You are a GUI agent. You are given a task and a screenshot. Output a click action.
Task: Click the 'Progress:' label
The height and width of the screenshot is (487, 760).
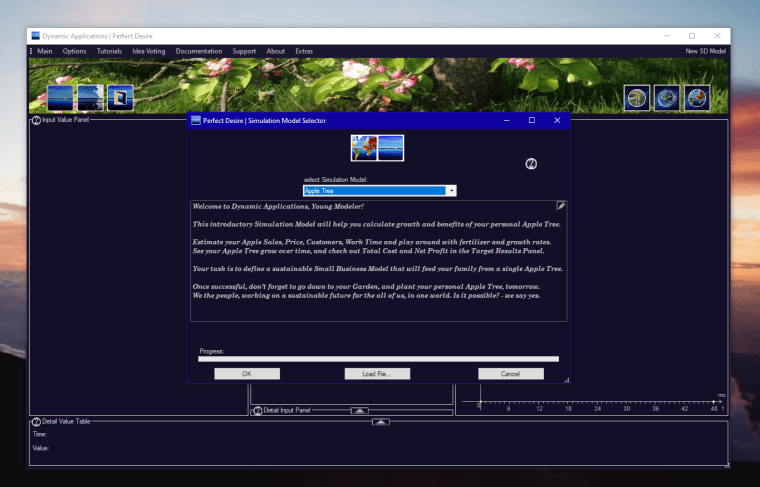(x=211, y=351)
